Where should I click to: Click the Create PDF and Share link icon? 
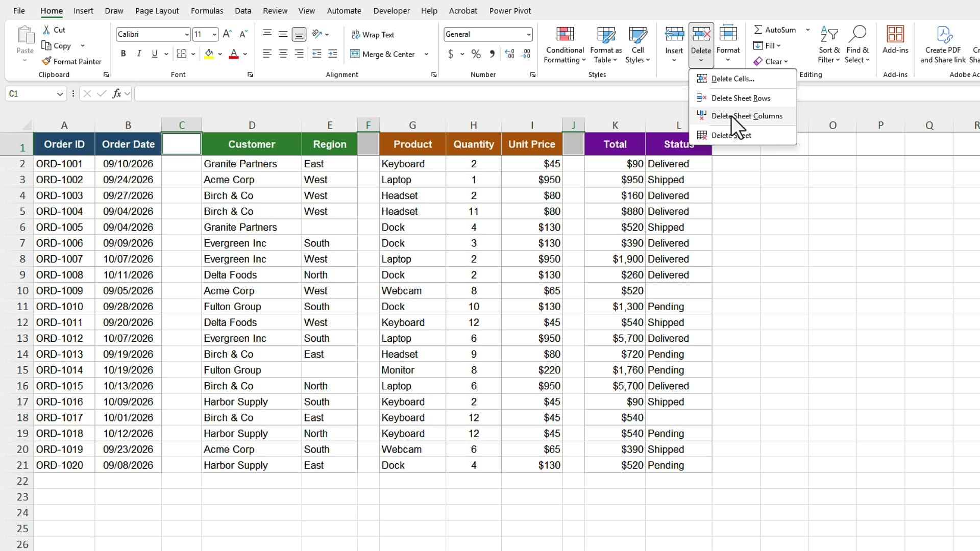[x=944, y=35]
